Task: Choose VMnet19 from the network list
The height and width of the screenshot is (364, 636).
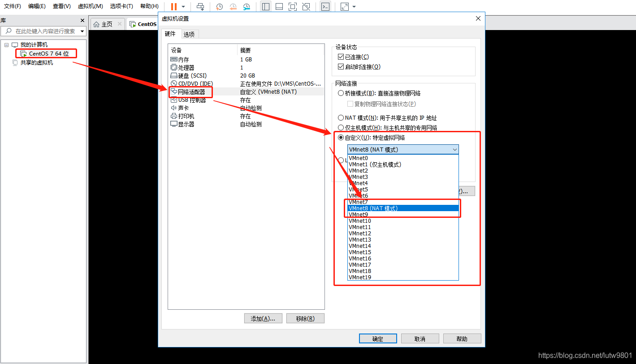Action: 403,277
